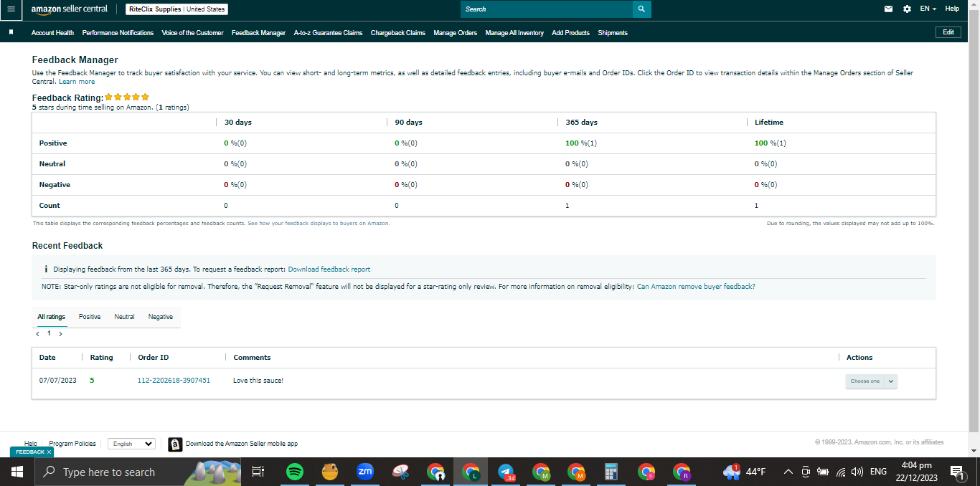Click into the top Search field
Viewport: 980px width, 486px height.
tap(546, 9)
